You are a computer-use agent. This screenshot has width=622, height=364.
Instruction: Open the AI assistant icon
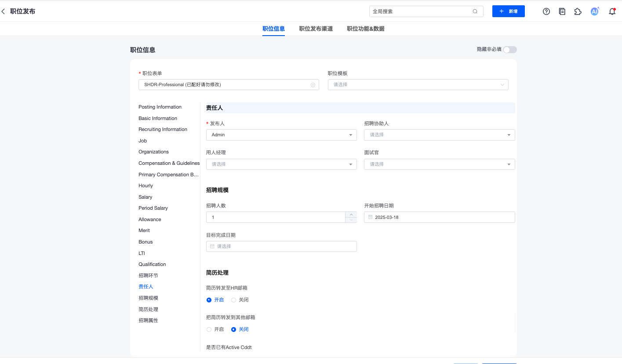pos(594,11)
